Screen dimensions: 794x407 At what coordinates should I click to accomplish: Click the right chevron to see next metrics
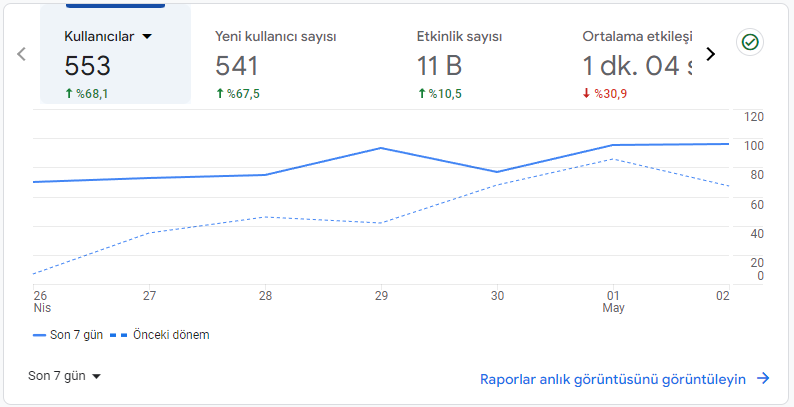710,54
